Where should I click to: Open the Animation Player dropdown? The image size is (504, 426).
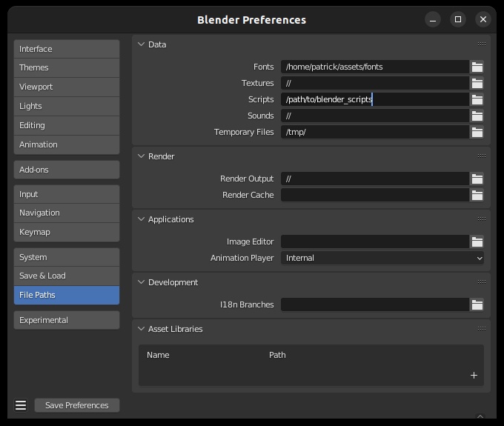coord(382,258)
